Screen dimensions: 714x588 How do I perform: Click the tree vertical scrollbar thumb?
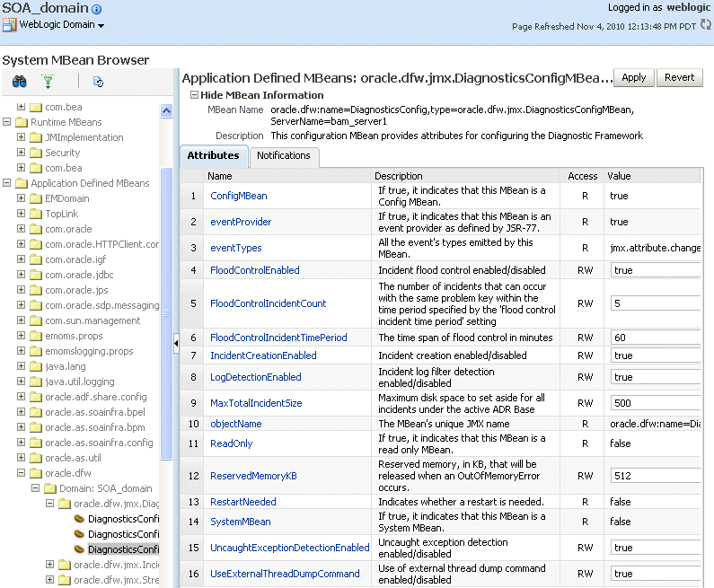pos(167,313)
